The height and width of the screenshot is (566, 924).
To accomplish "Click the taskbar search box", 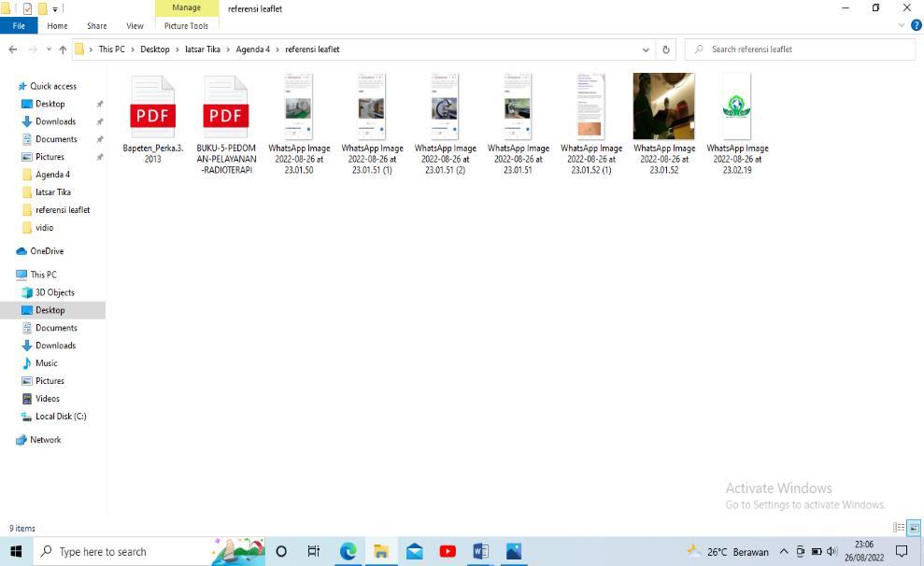I will (x=149, y=551).
